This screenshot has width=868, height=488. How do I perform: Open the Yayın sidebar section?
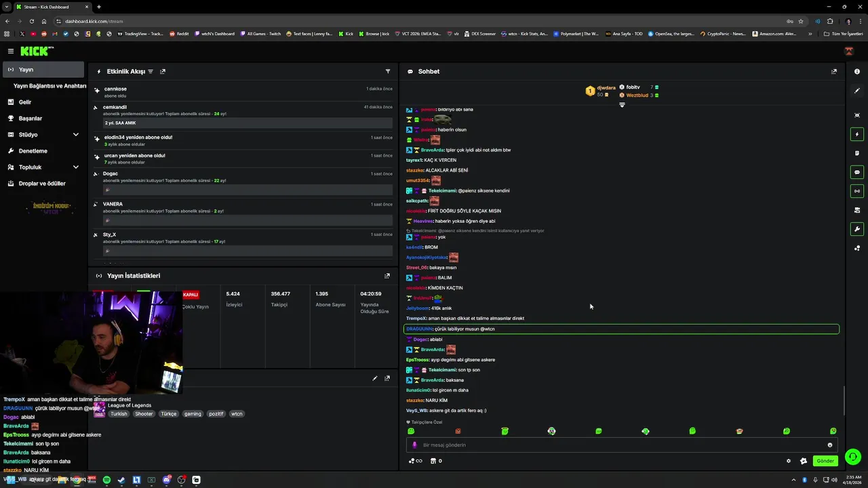[x=43, y=69]
